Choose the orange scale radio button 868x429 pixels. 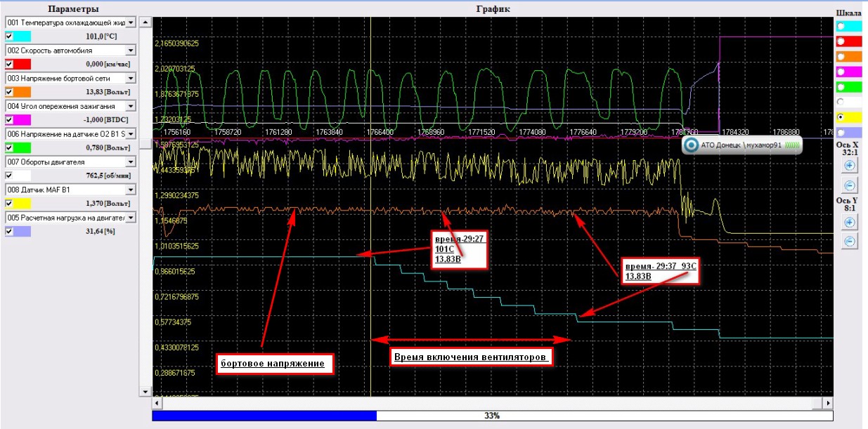[x=841, y=56]
